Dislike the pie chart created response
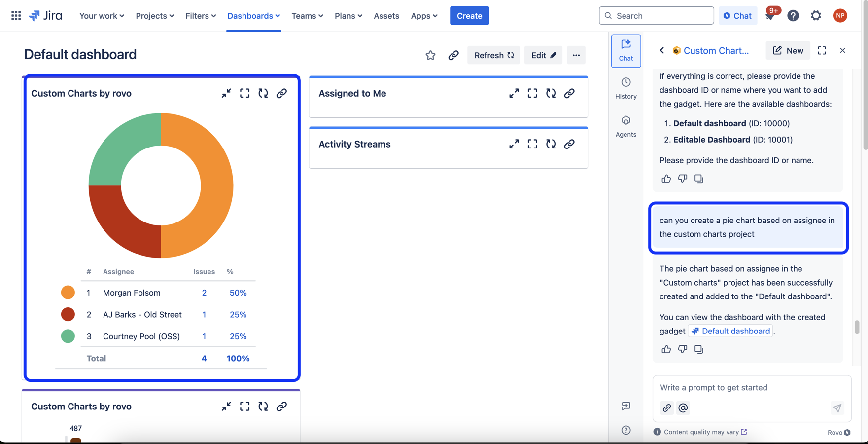The height and width of the screenshot is (444, 868). (x=682, y=349)
